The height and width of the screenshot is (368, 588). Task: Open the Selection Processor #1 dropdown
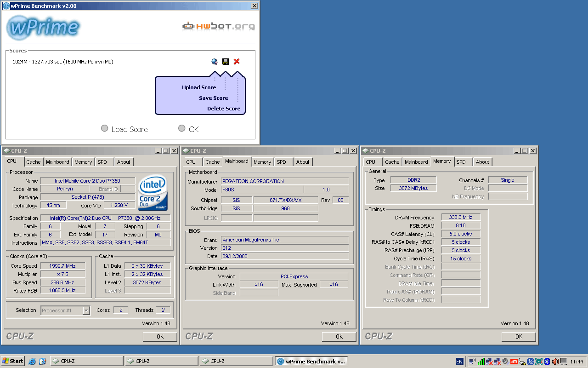[86, 310]
